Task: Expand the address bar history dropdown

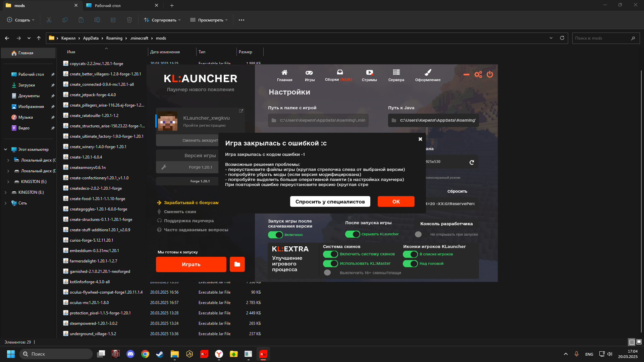Action: pyautogui.click(x=551, y=38)
